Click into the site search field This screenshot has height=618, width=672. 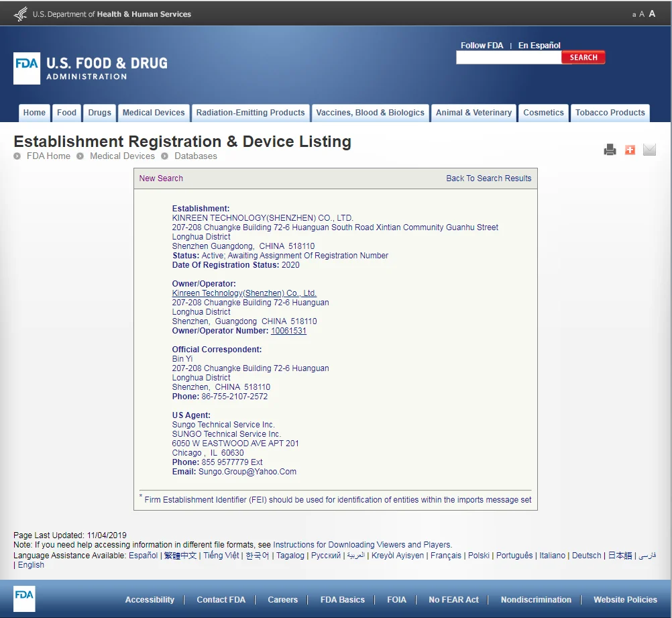508,58
